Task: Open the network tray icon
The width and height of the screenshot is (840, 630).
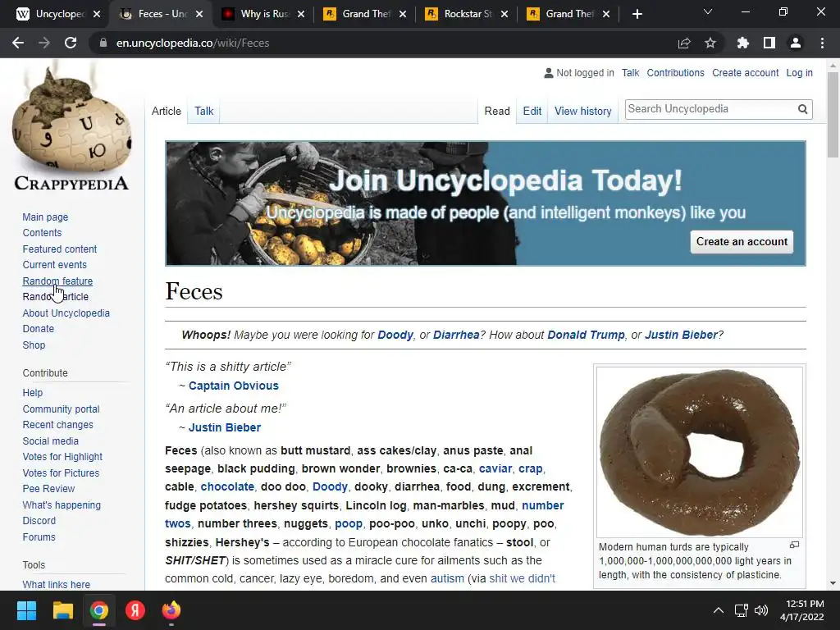Action: pos(741,610)
